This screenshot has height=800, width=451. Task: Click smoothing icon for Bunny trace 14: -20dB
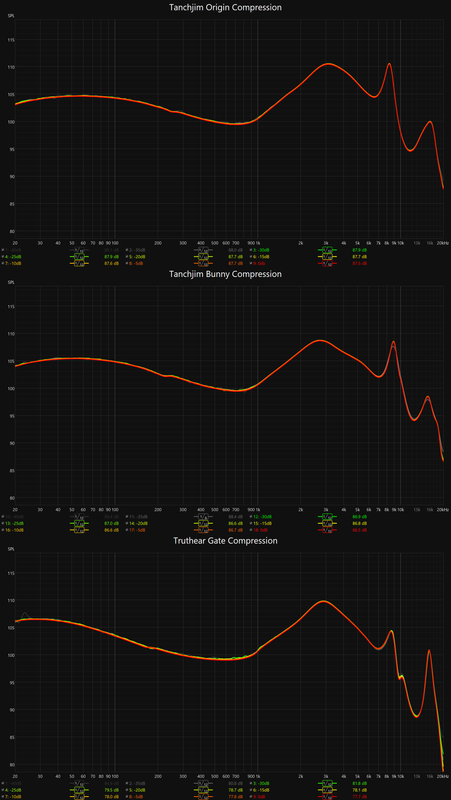tap(204, 523)
